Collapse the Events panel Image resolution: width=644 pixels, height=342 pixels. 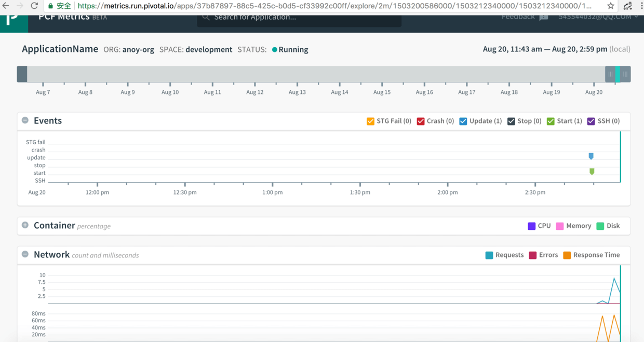tap(25, 120)
